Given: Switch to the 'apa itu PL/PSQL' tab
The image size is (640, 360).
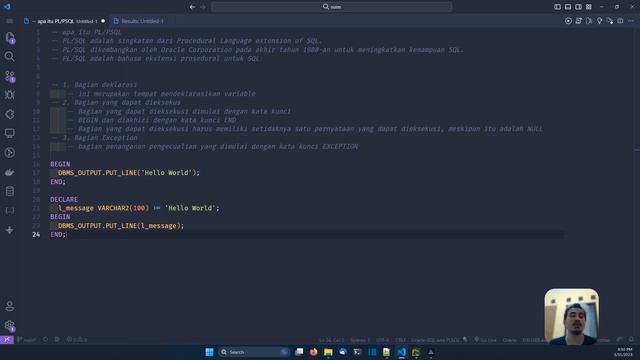Looking at the screenshot, I should point(65,21).
